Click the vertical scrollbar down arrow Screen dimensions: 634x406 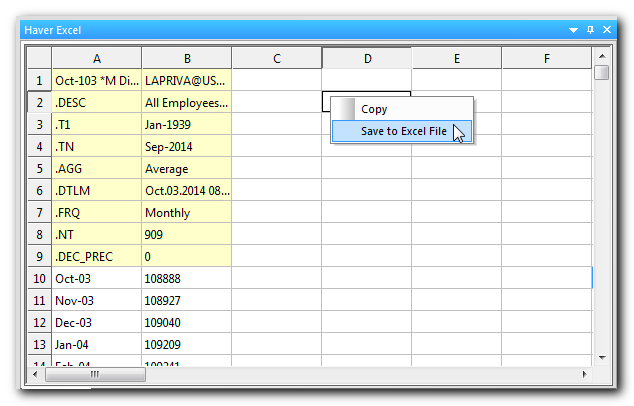(x=602, y=357)
